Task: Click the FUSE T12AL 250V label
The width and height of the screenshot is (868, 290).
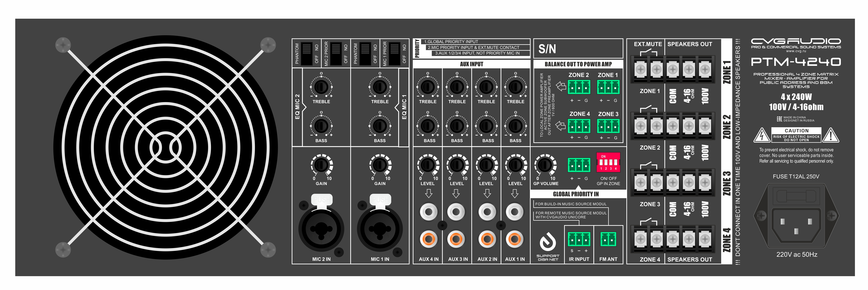Action: [796, 177]
